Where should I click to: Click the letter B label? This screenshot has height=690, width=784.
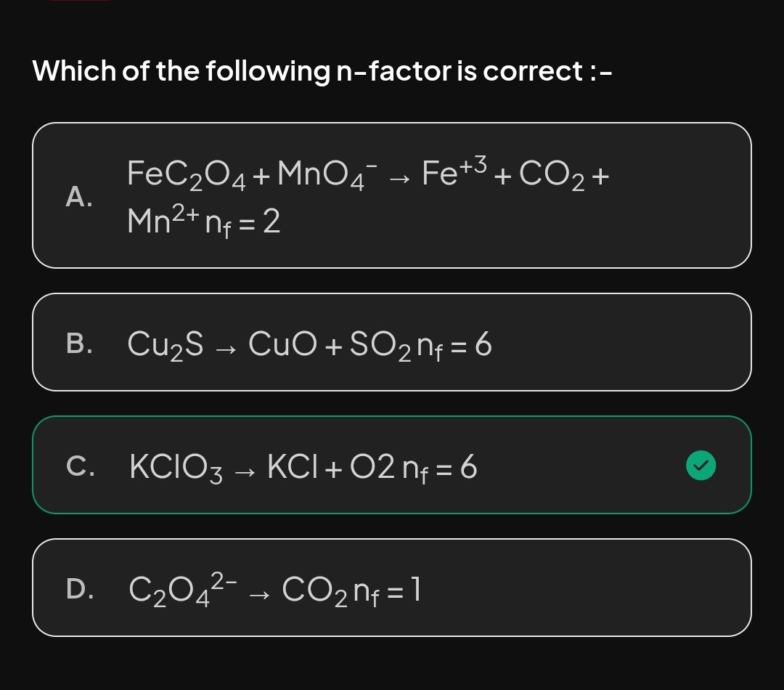[78, 344]
